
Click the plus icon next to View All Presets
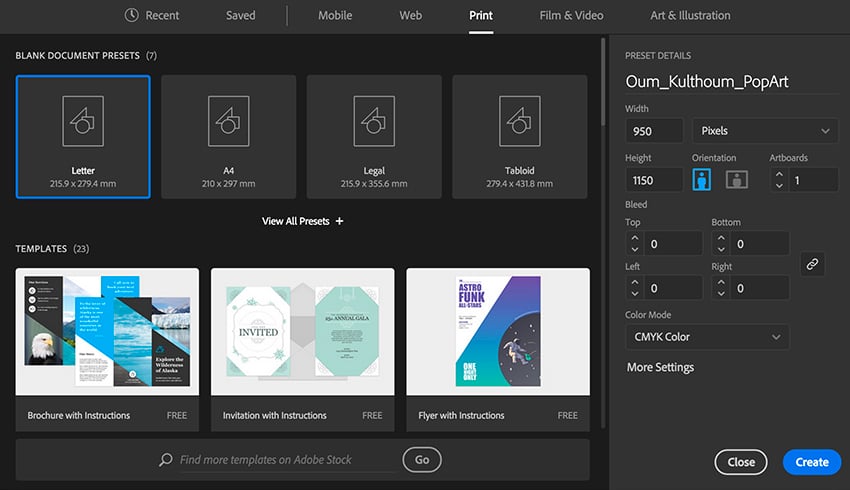point(339,221)
